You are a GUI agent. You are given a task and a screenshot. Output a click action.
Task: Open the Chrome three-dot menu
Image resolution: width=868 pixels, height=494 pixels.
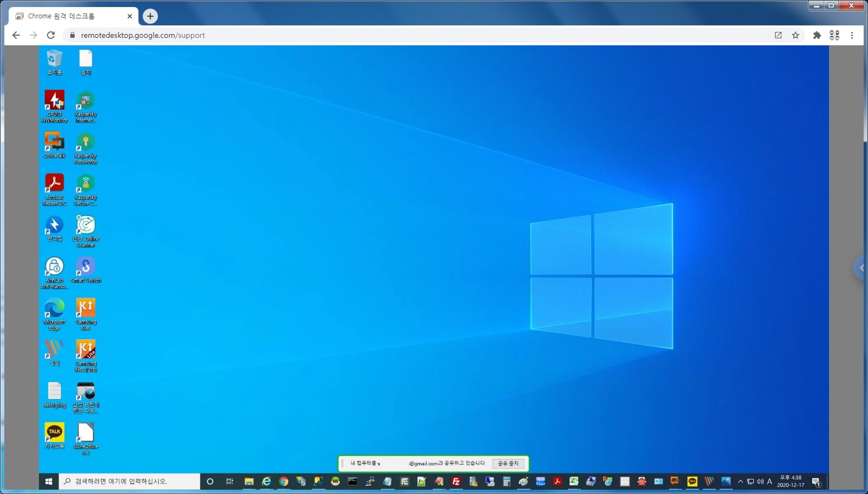pos(852,36)
